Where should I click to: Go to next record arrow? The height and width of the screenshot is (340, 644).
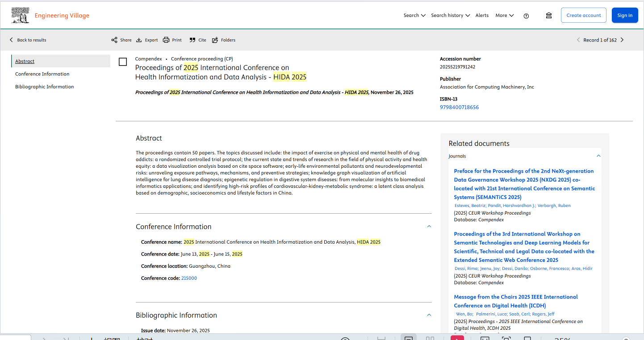(x=622, y=40)
